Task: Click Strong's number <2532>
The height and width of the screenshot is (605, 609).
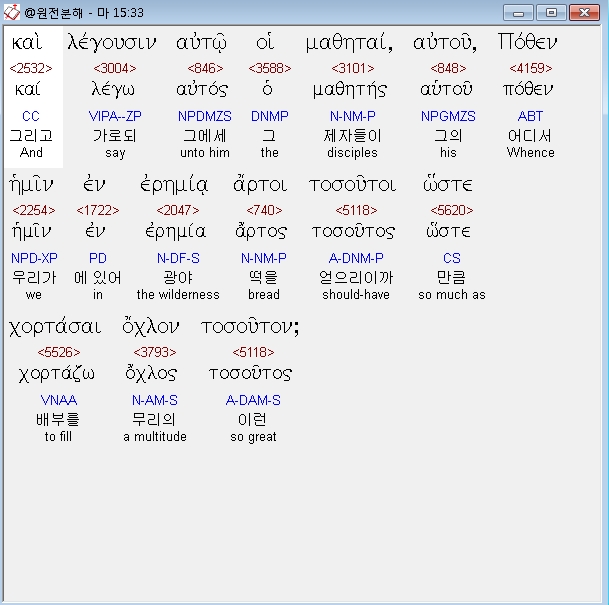Action: pos(31,68)
